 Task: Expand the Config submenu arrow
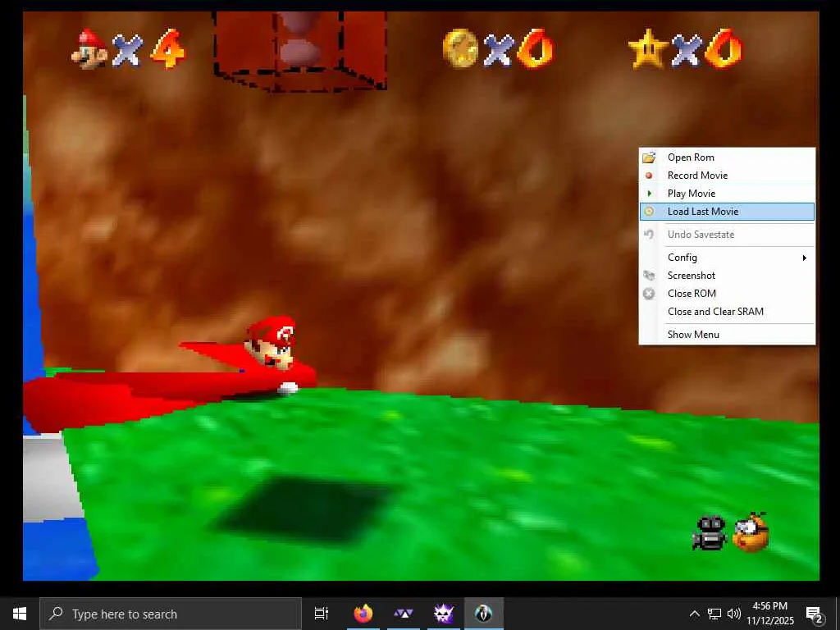804,258
